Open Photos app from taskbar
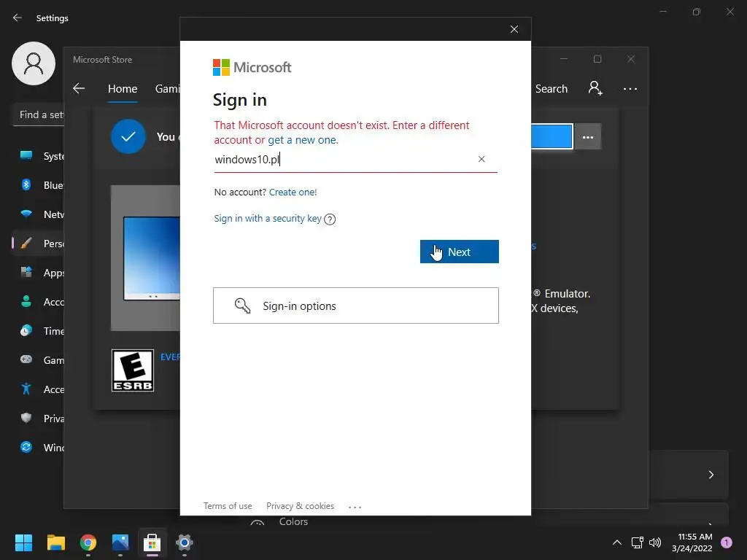The width and height of the screenshot is (747, 560). (120, 542)
